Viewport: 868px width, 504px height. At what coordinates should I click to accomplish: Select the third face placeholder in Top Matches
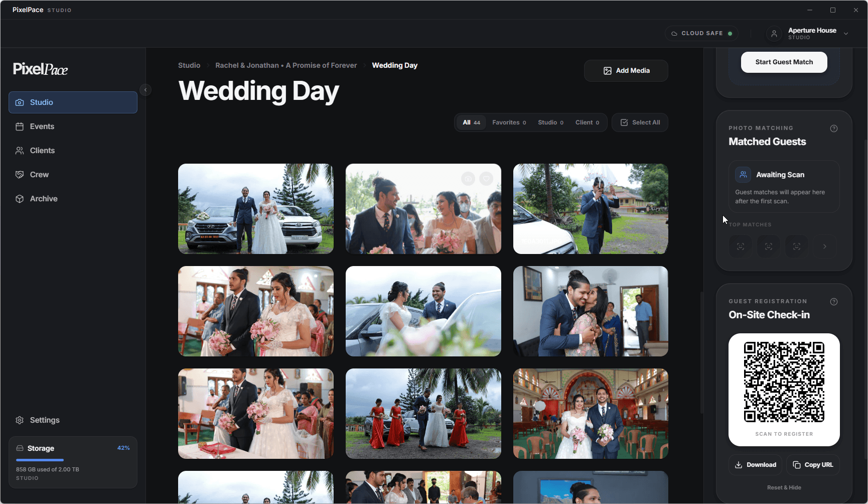(x=797, y=246)
